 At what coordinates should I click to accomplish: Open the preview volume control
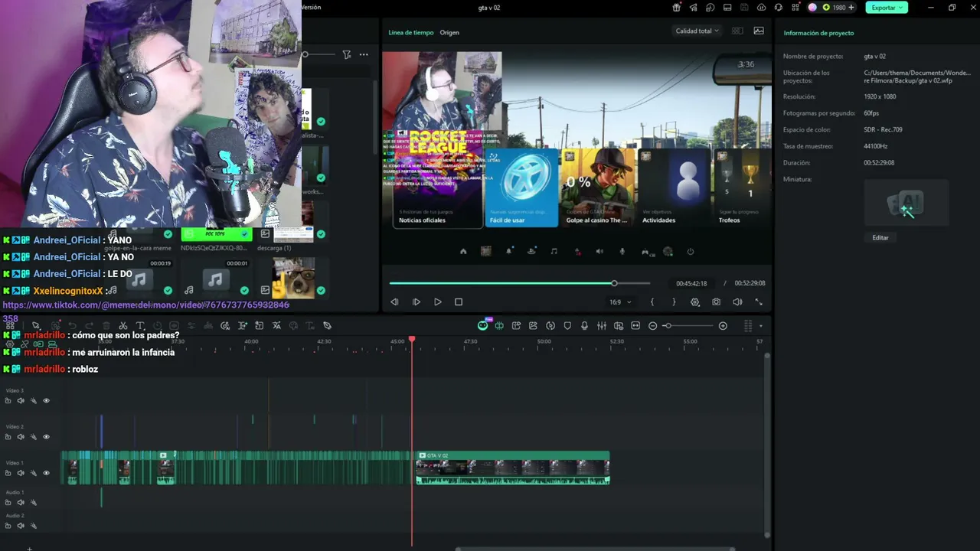point(737,302)
